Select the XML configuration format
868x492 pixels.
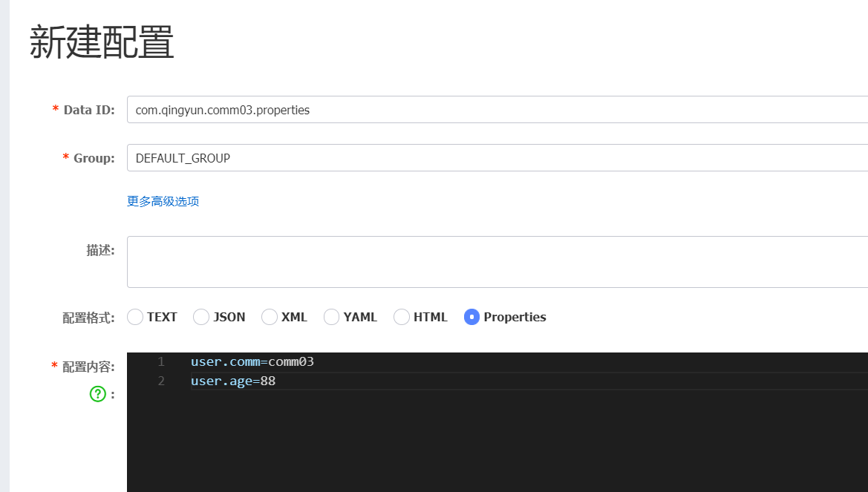pos(269,317)
